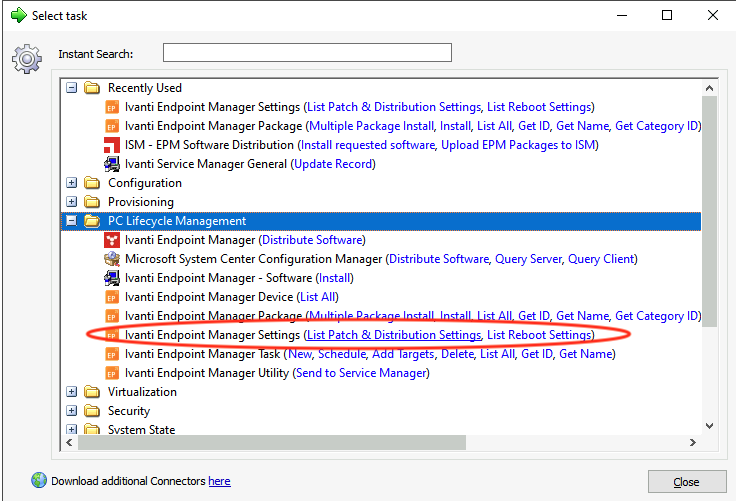Collapse the Recently Used node
736x501 pixels.
pyautogui.click(x=71, y=88)
